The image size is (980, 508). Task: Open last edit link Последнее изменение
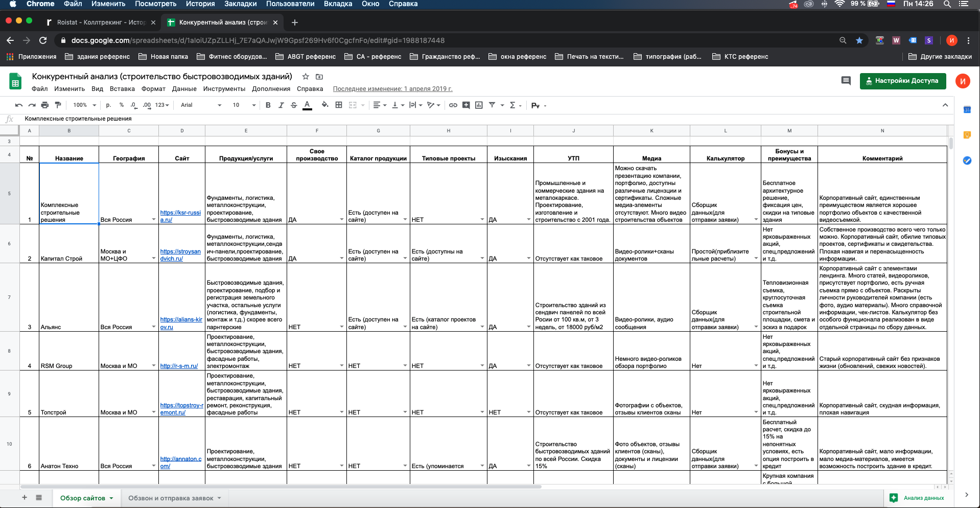coord(392,89)
